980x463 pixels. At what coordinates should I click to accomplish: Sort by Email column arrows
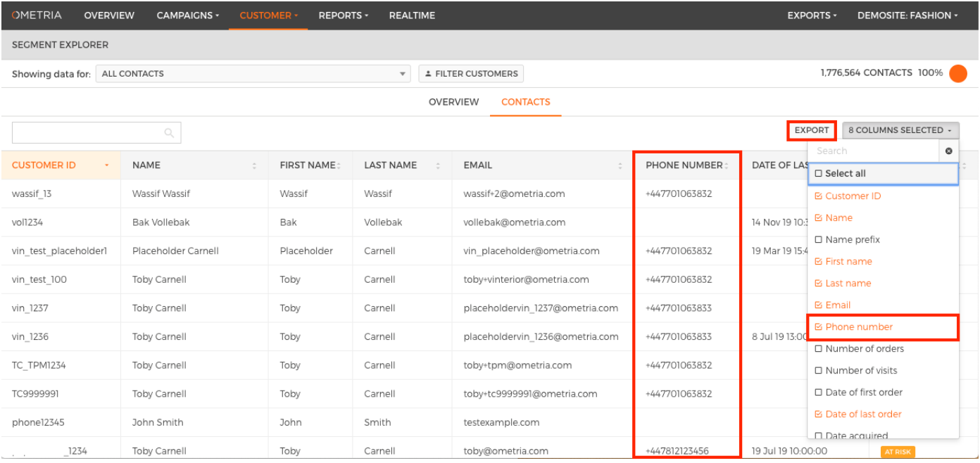pyautogui.click(x=620, y=165)
